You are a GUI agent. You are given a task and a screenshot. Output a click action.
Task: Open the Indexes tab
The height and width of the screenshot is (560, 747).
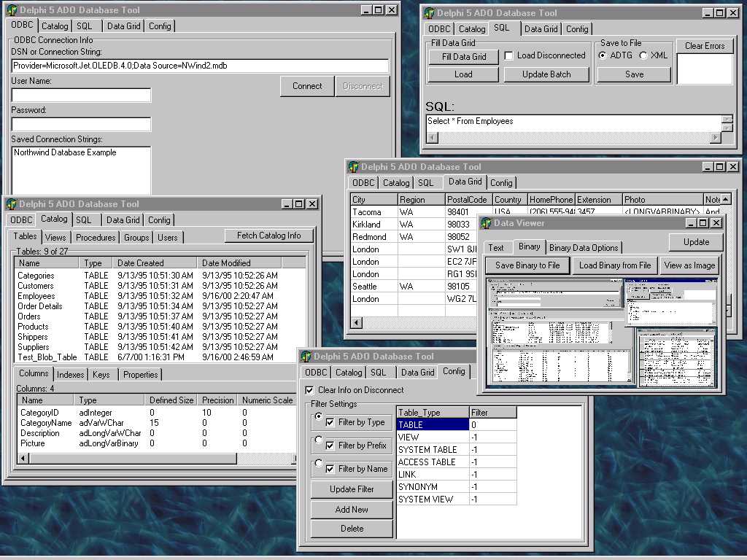71,375
